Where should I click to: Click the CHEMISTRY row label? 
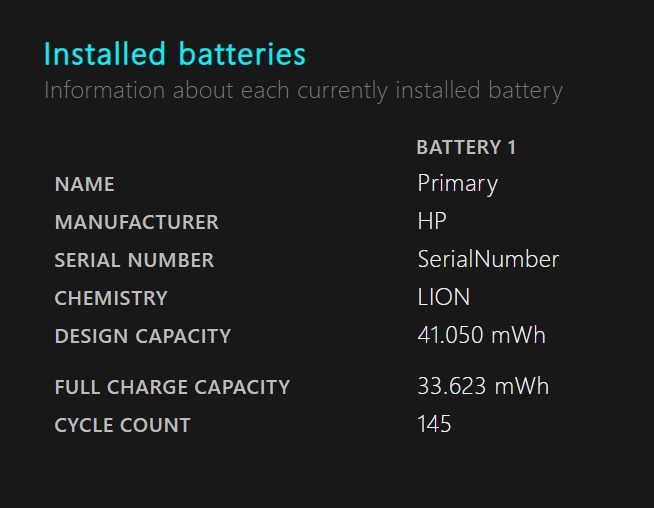111,298
